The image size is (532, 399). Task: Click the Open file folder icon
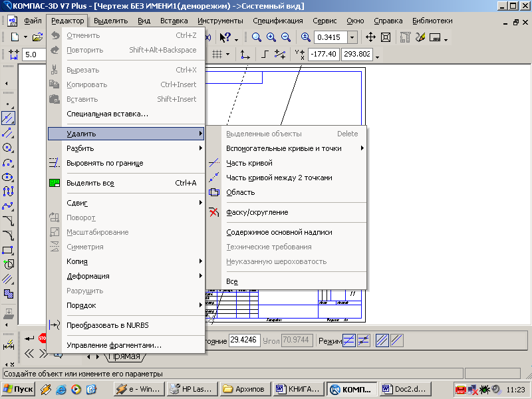click(37, 37)
